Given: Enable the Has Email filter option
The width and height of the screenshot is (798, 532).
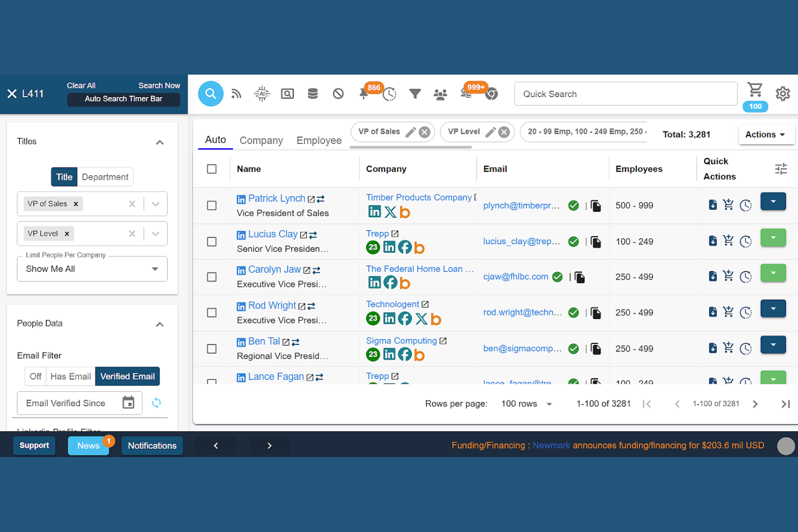Looking at the screenshot, I should [x=70, y=376].
